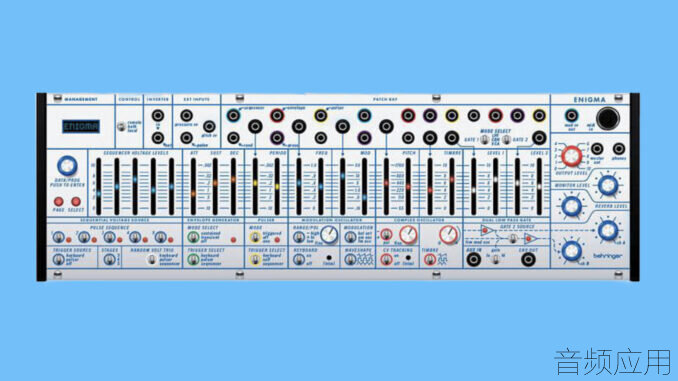Click the red PAGE button
The width and height of the screenshot is (678, 381).
coord(58,202)
